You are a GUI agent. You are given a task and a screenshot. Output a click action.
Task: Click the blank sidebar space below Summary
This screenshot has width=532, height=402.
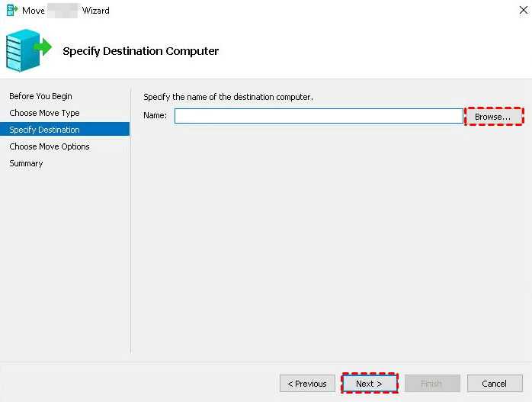point(65,259)
